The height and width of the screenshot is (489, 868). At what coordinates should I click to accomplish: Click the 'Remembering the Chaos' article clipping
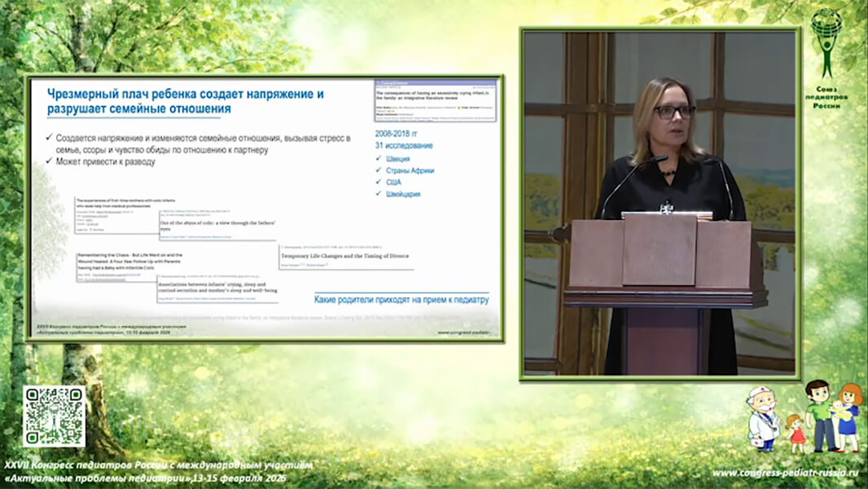(x=129, y=267)
